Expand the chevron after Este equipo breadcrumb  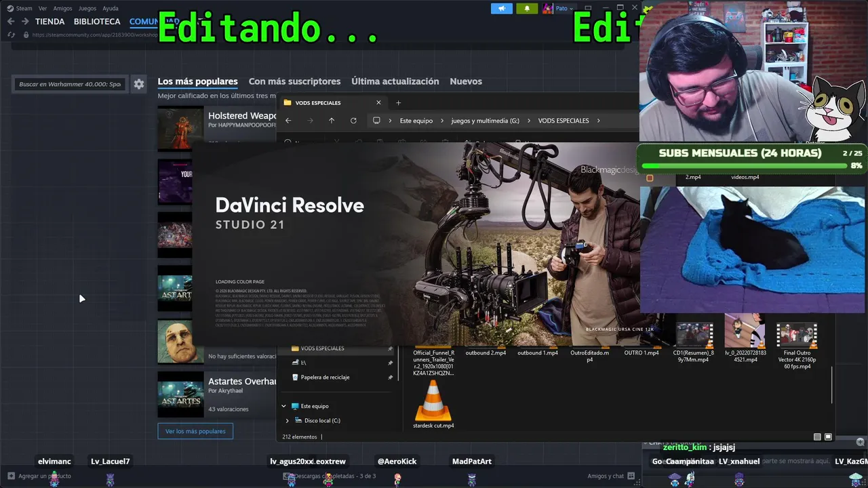tap(442, 121)
